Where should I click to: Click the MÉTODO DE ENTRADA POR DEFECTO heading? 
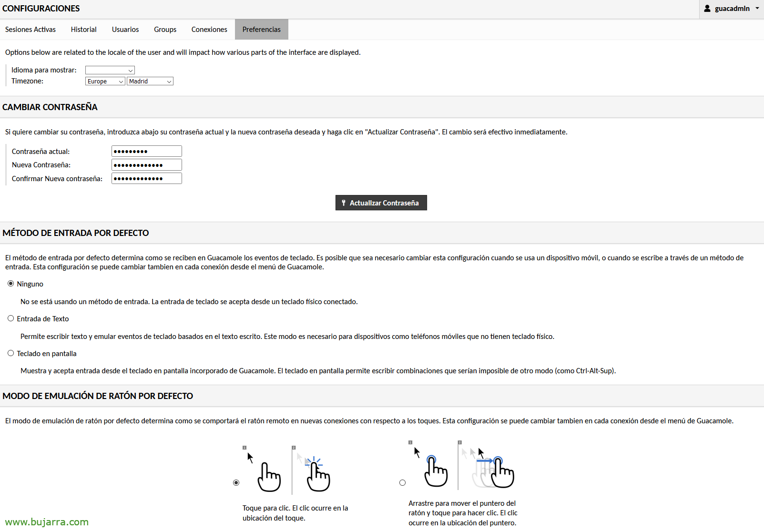pyautogui.click(x=76, y=233)
